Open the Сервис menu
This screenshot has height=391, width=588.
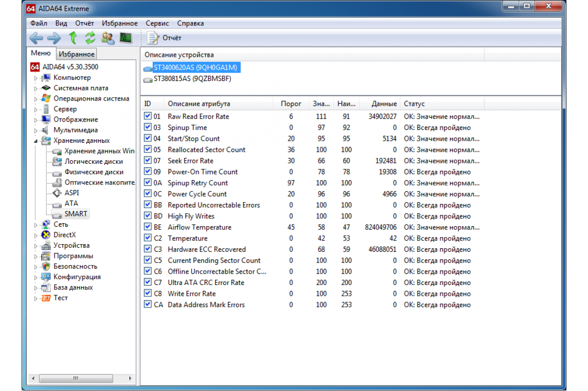tap(157, 23)
